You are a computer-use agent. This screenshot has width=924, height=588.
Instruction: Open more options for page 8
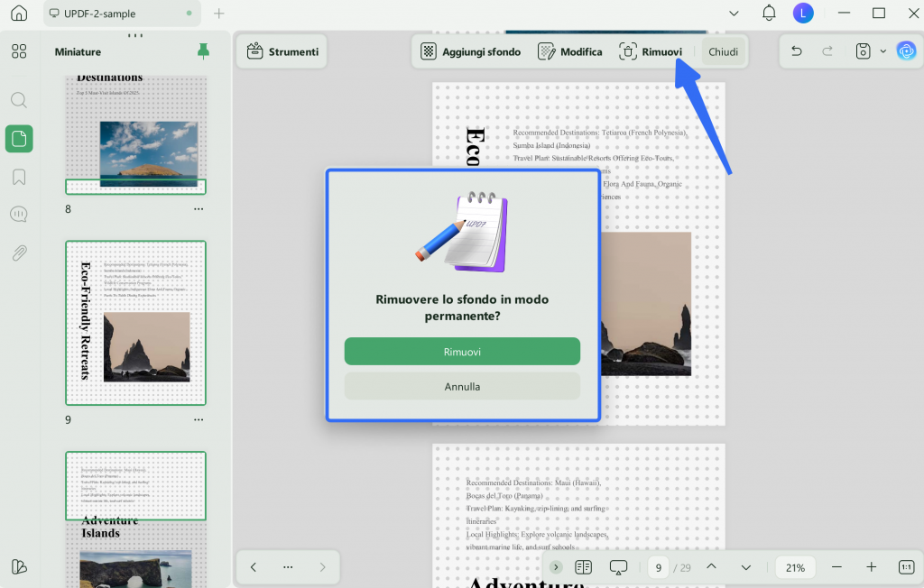tap(199, 209)
